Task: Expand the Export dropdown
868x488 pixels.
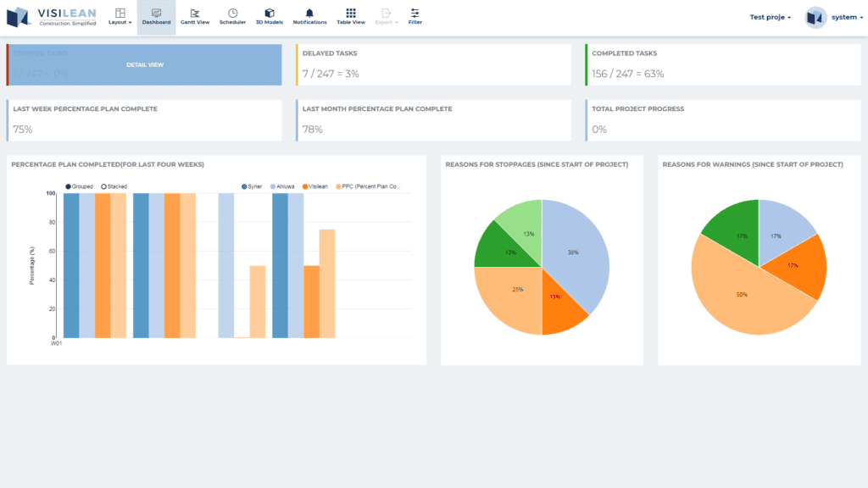Action: pyautogui.click(x=387, y=17)
